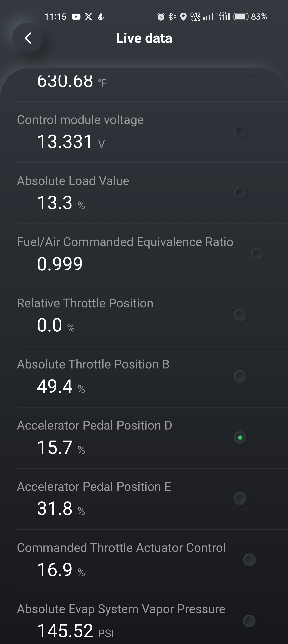Image resolution: width=288 pixels, height=644 pixels.
Task: Toggle Control module voltage selection
Action: tap(240, 132)
